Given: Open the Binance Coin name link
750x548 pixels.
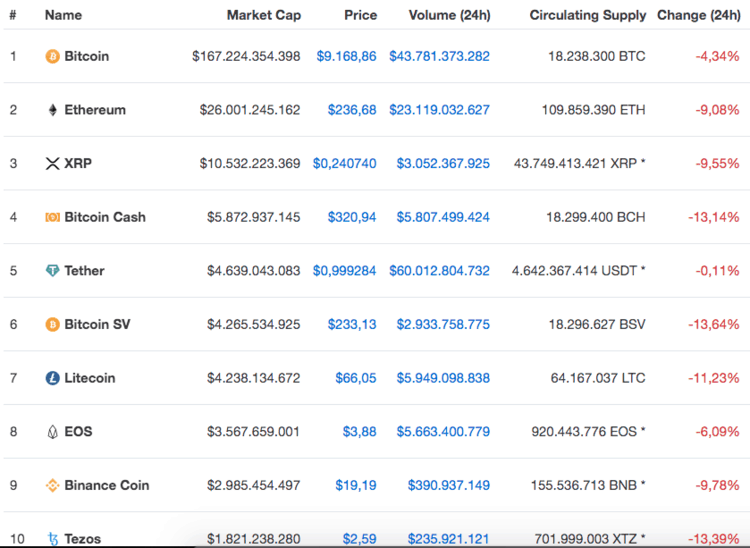Looking at the screenshot, I should (x=107, y=485).
